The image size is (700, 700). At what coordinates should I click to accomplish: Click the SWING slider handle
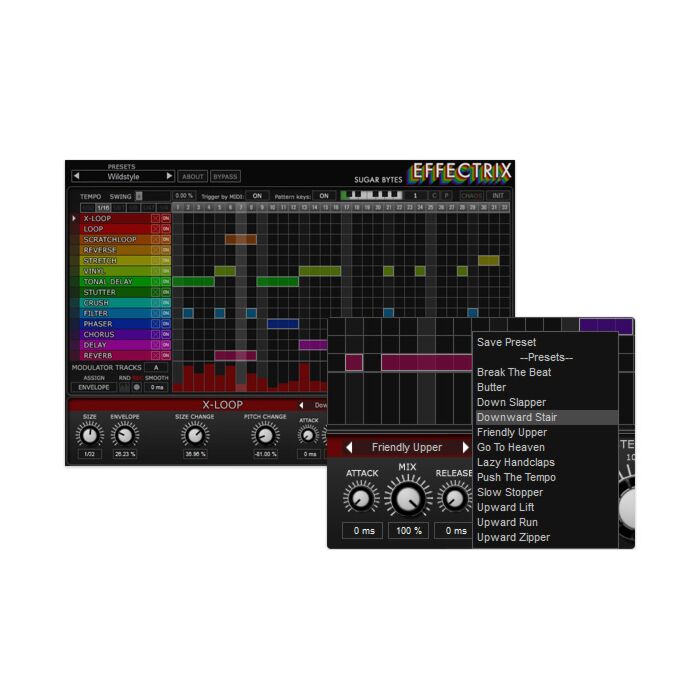tap(139, 196)
